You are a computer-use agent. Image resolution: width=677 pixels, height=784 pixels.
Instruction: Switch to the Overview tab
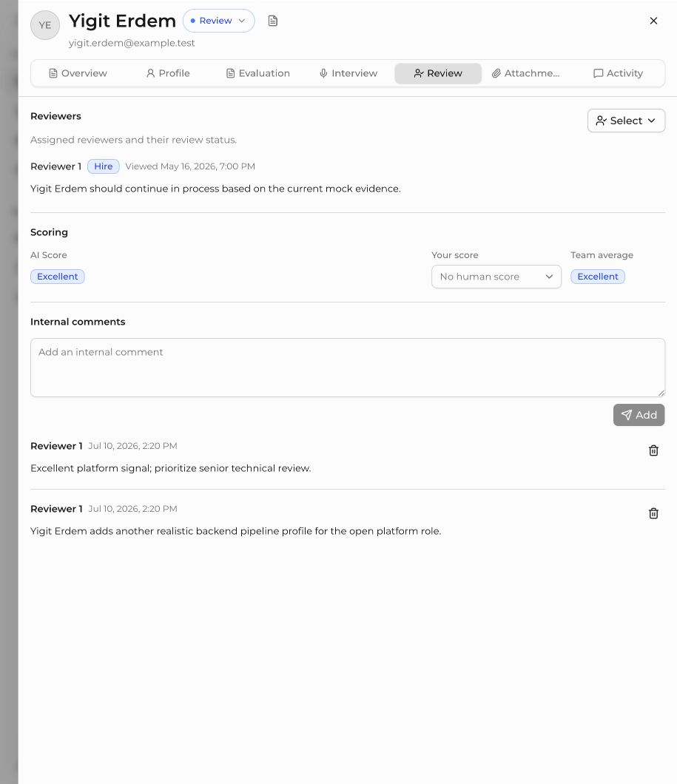tap(78, 73)
